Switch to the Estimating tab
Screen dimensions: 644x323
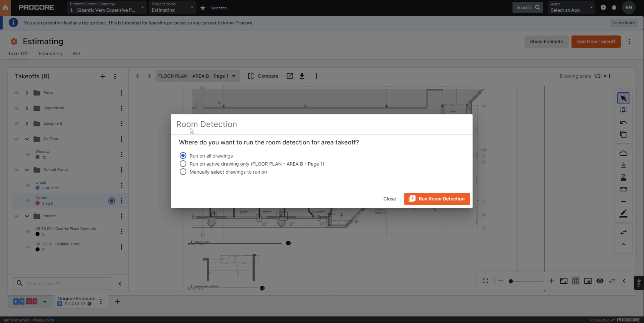tap(50, 54)
